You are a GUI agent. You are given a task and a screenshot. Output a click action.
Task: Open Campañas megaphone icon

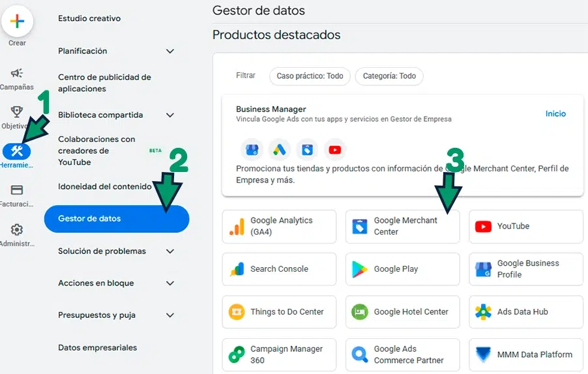tap(16, 73)
